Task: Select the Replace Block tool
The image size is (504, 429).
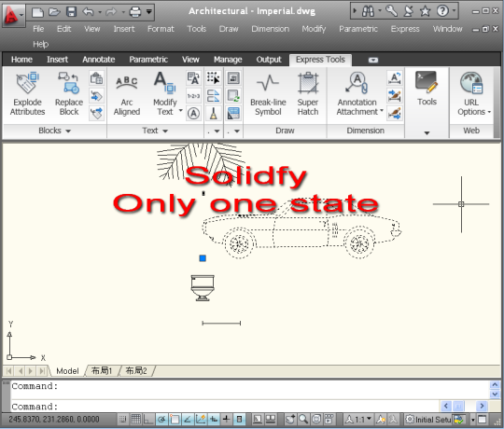Action: point(69,94)
